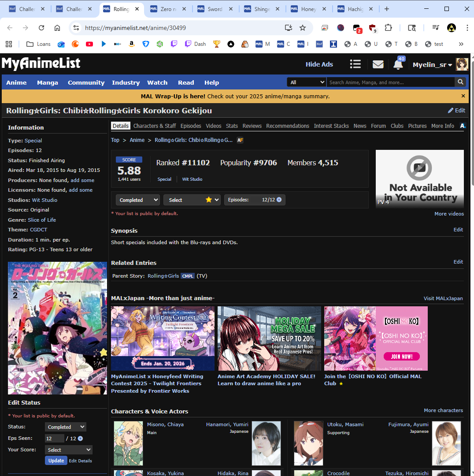Open Misono, Chiaya character thumbnail
This screenshot has width=474, height=476.
tap(128, 443)
